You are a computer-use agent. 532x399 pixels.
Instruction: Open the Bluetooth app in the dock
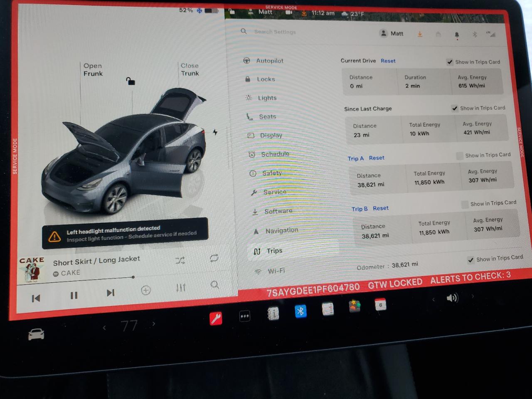(300, 311)
